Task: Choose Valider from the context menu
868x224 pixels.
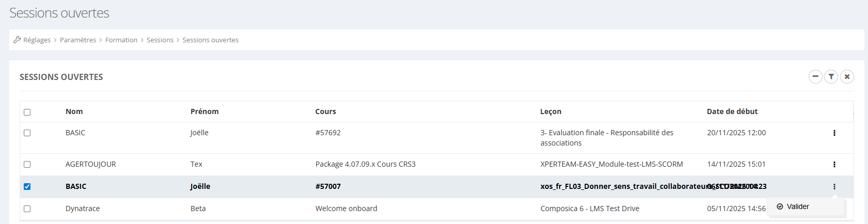Action: pos(798,206)
